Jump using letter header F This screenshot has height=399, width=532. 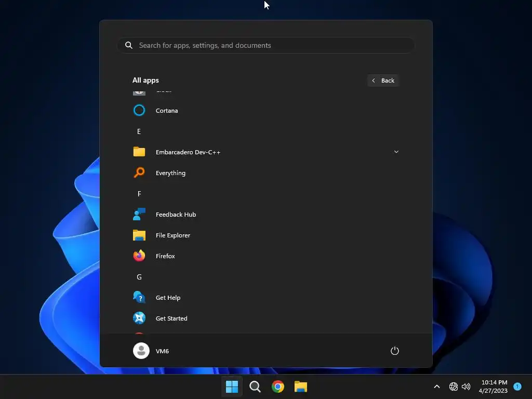pos(139,194)
